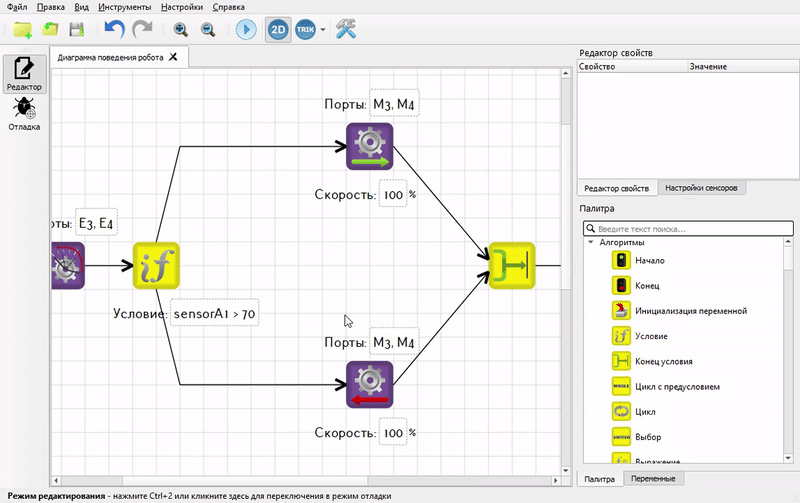Select the backward motors block with red arrow
Screen dimensions: 800x503
369,385
